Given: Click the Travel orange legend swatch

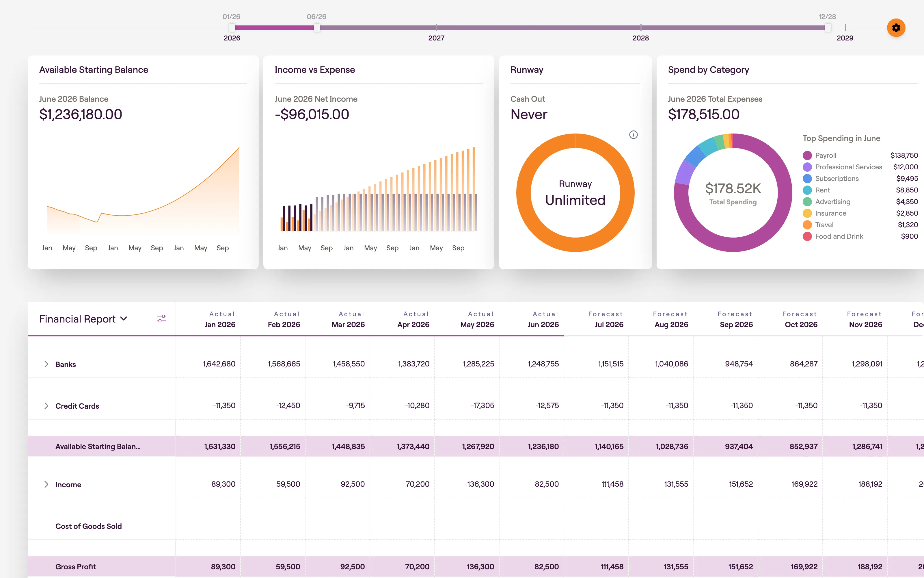Looking at the screenshot, I should (807, 225).
